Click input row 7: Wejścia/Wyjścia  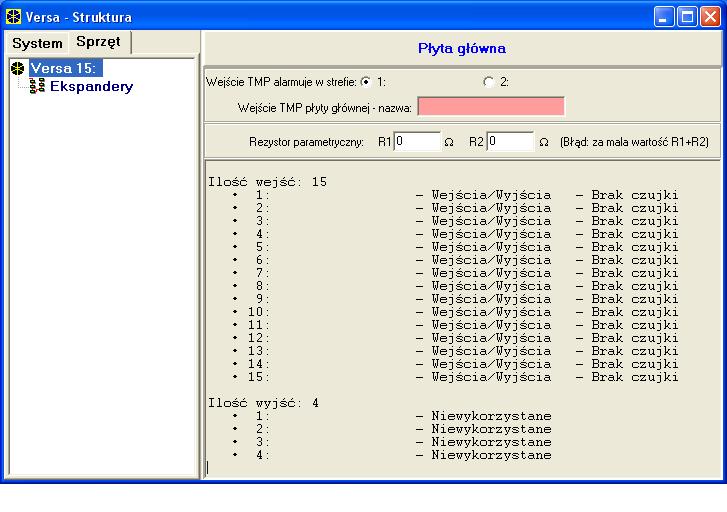[x=491, y=273]
